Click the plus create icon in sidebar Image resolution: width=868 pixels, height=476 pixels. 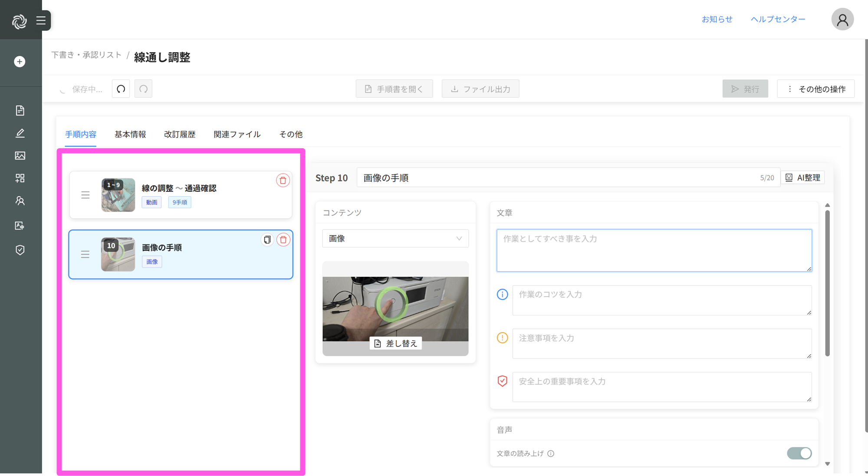click(x=20, y=62)
